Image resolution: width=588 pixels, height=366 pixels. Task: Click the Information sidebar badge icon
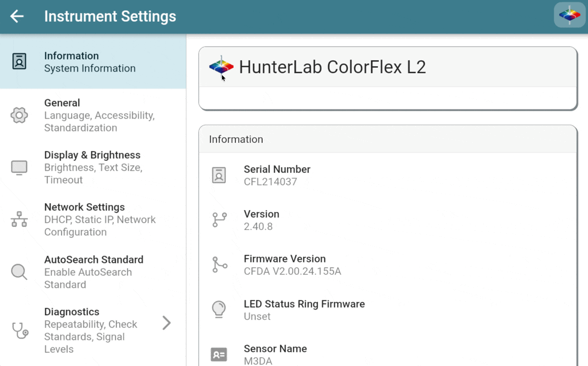pyautogui.click(x=19, y=62)
